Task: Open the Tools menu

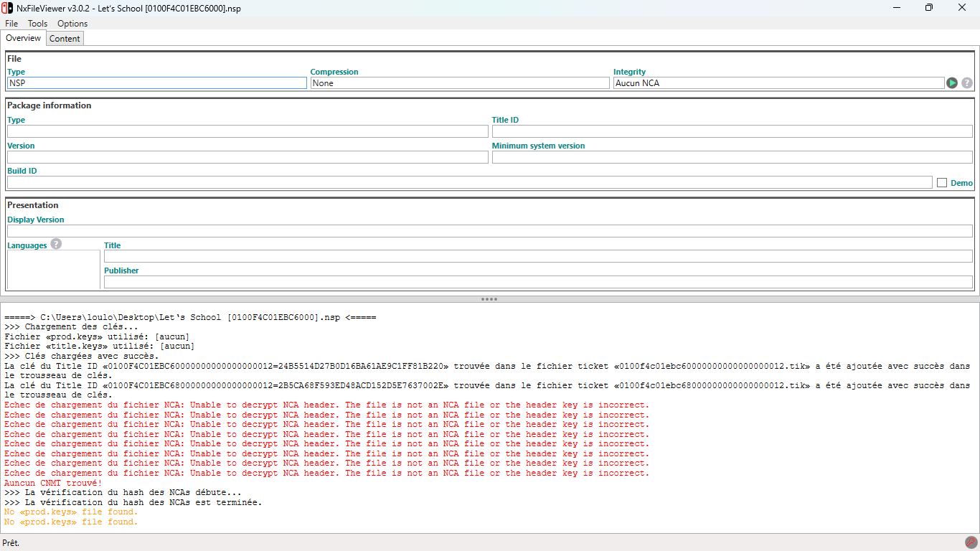Action: tap(37, 24)
